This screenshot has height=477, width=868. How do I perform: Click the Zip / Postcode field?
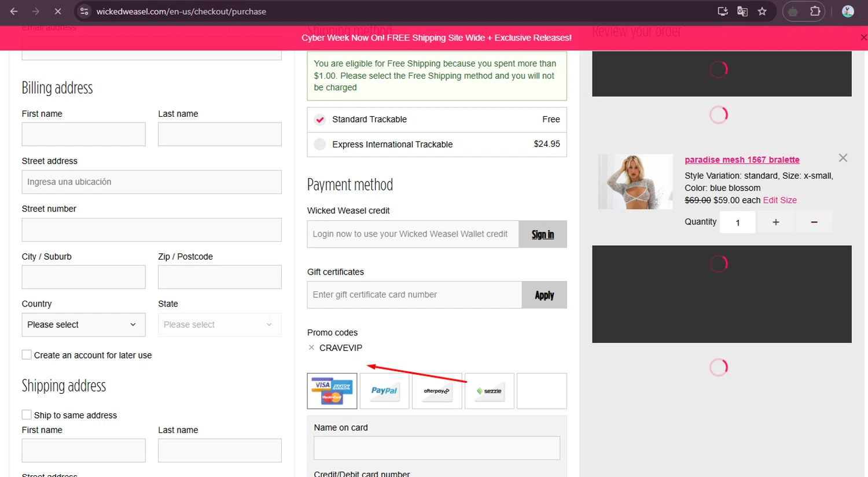pyautogui.click(x=220, y=277)
